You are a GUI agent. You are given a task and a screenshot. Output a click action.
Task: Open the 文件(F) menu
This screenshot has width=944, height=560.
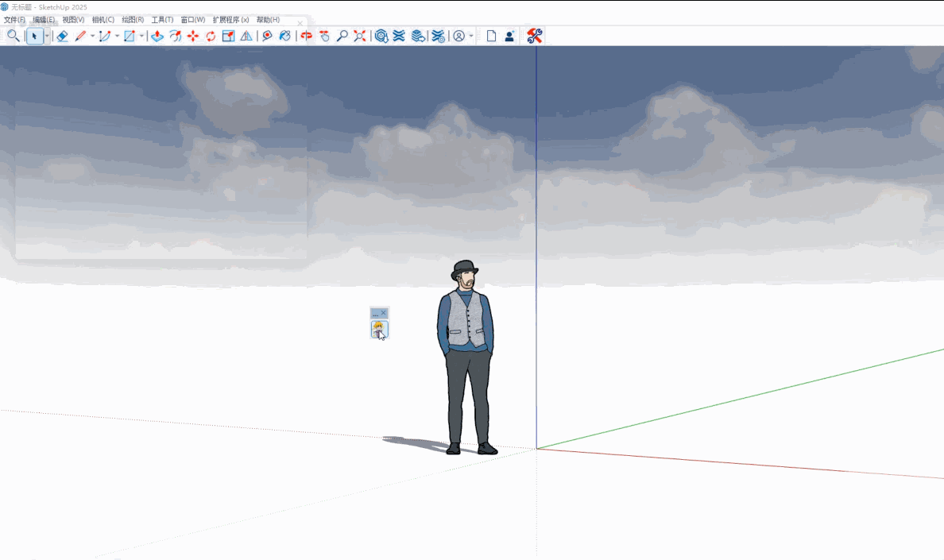click(x=14, y=20)
